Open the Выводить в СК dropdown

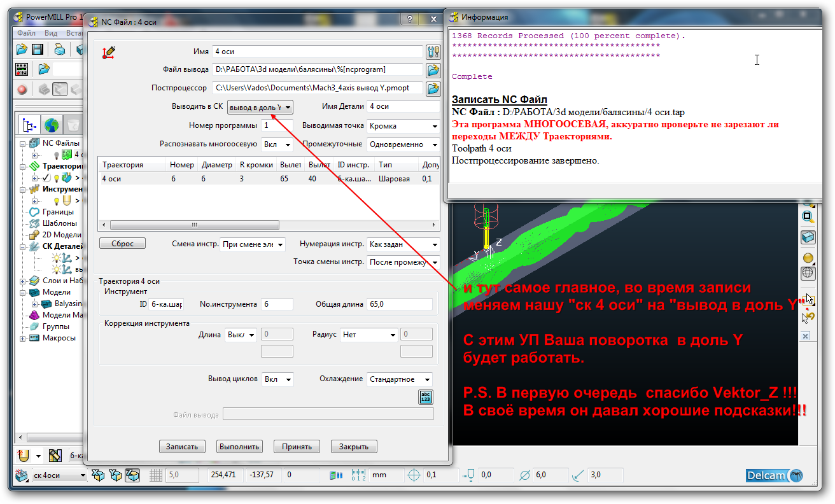260,107
